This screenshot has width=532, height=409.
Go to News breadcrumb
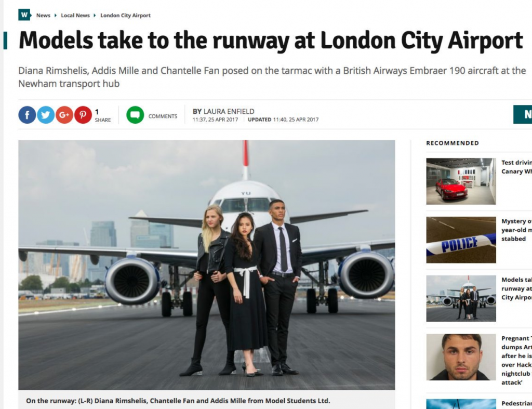tap(43, 15)
